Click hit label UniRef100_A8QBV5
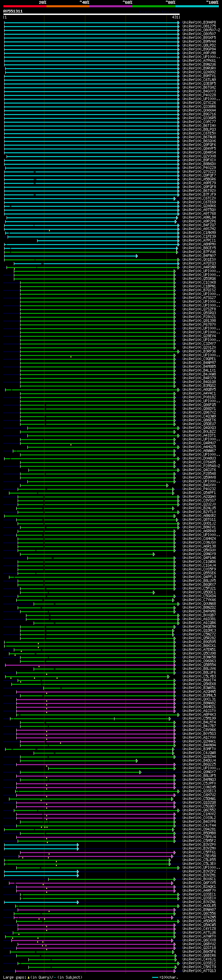 pyautogui.click(x=199, y=390)
